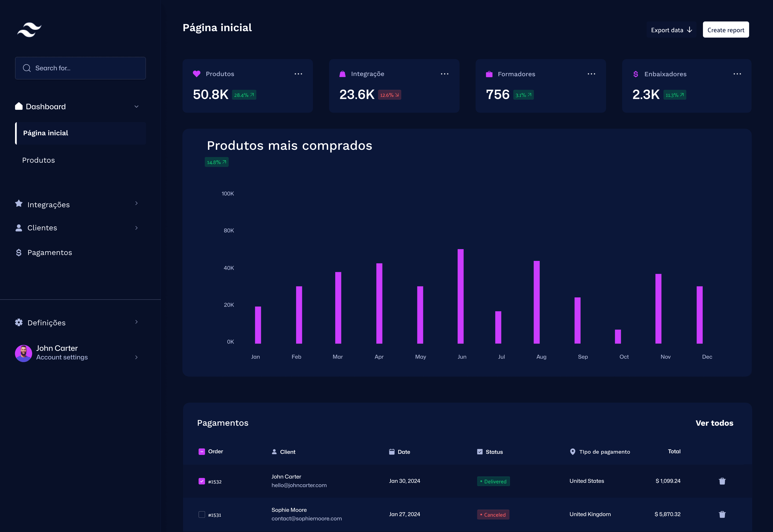
Task: Collapse the Dashboard section chevron
Action: (136, 107)
